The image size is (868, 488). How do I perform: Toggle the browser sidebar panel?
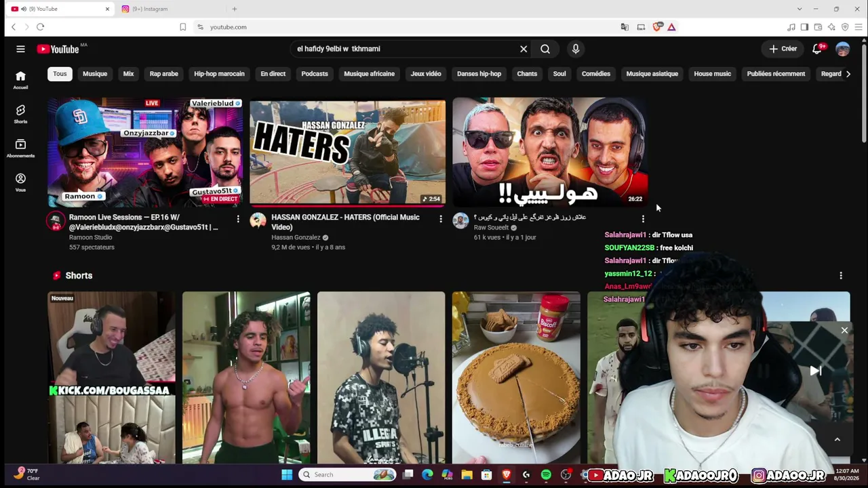[x=804, y=27]
